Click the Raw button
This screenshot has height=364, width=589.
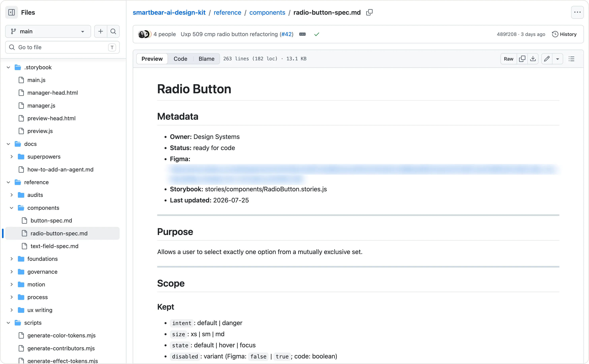[x=509, y=59]
